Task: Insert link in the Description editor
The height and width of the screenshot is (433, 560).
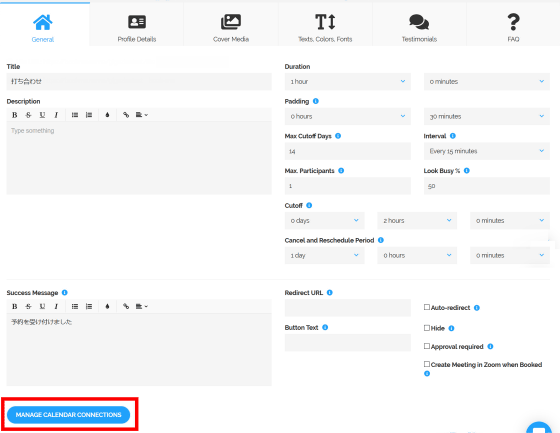Action: tap(126, 115)
